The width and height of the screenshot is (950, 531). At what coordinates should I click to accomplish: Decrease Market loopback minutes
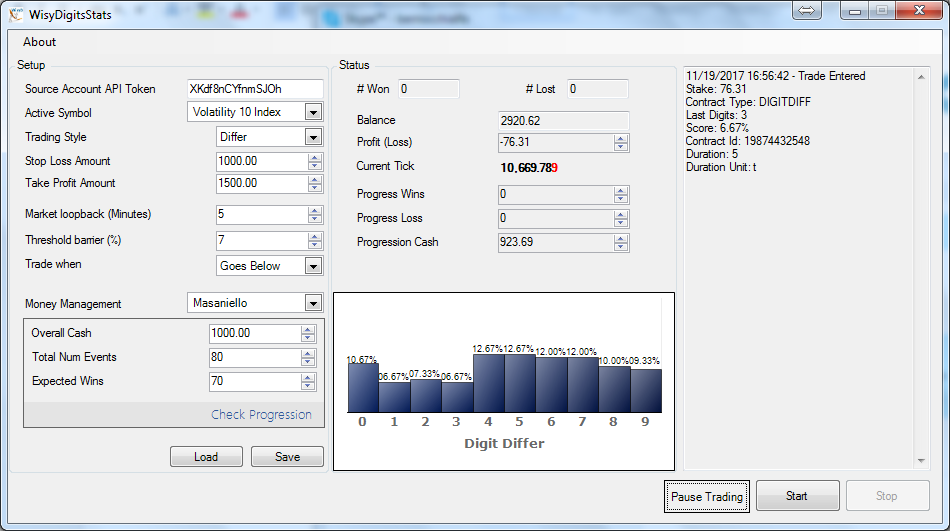pos(314,218)
